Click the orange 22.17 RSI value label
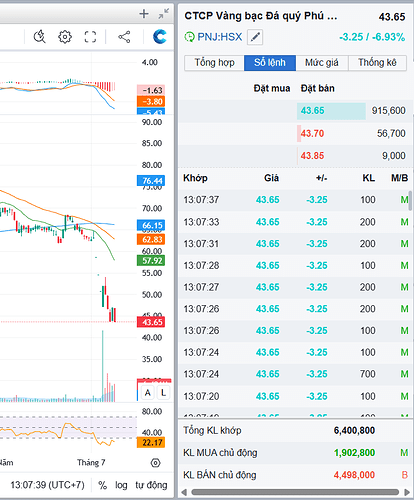414x500 pixels. (x=151, y=443)
